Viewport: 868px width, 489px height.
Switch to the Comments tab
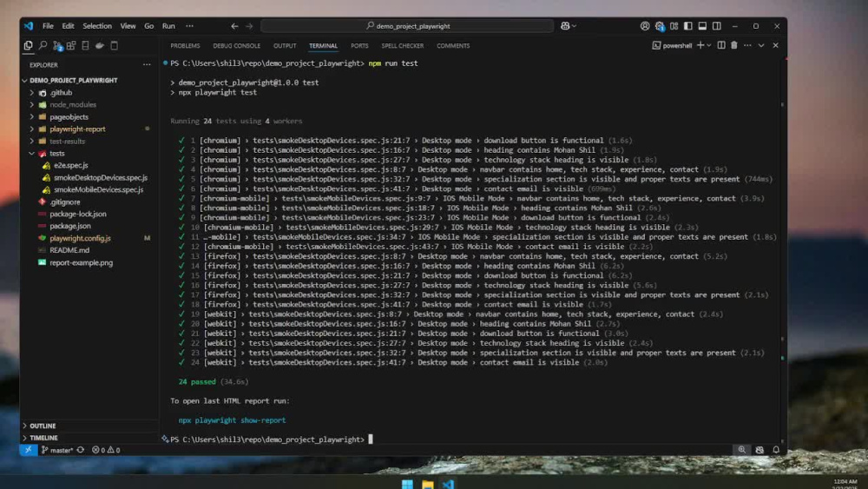(x=453, y=46)
